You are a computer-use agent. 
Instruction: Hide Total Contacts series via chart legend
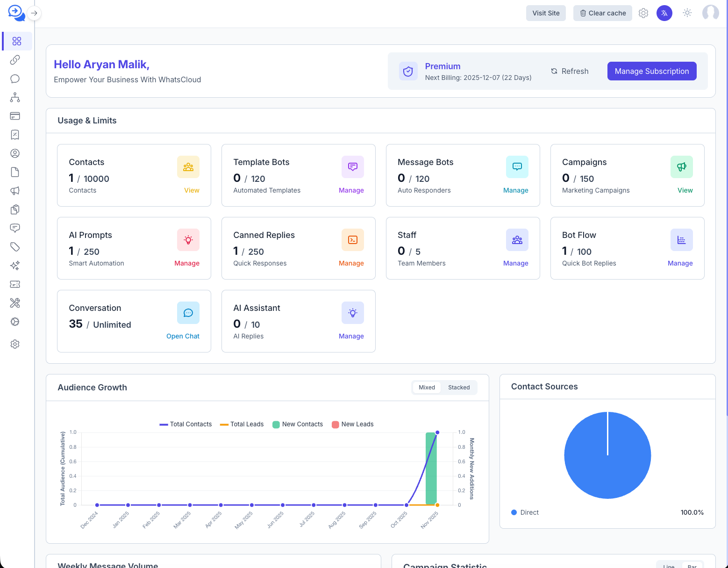click(185, 424)
